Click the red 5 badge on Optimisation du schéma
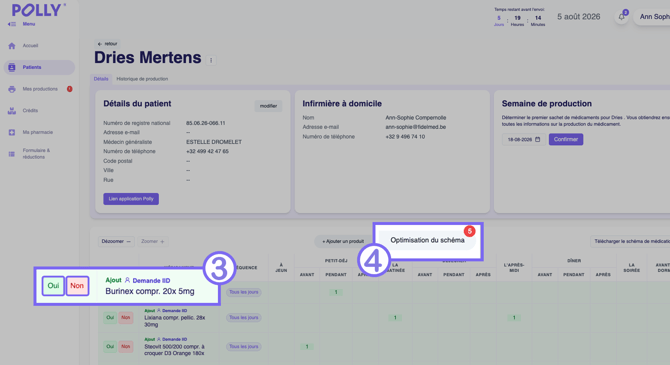The width and height of the screenshot is (670, 365). [470, 231]
